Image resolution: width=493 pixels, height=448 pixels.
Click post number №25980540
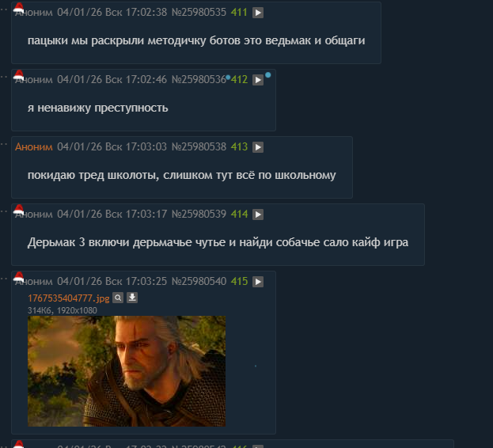tap(199, 281)
